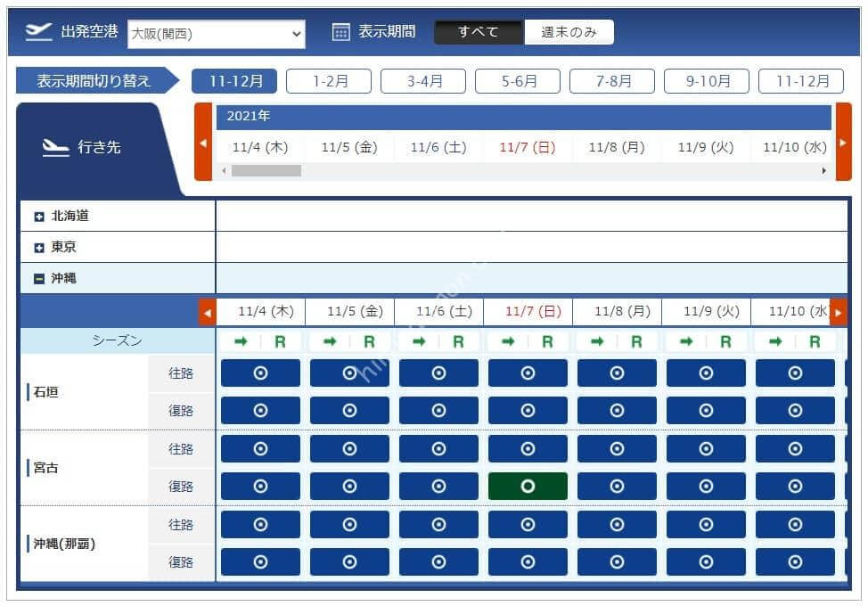Viewport: 868px width, 606px height.
Task: Select 宮古 復路 availability for 11/9
Action: tap(706, 487)
